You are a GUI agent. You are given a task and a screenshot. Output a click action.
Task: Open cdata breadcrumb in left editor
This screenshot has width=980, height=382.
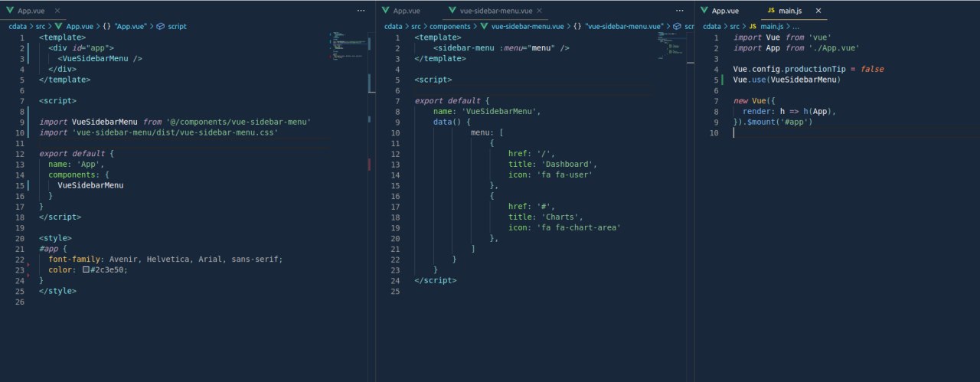pyautogui.click(x=17, y=26)
